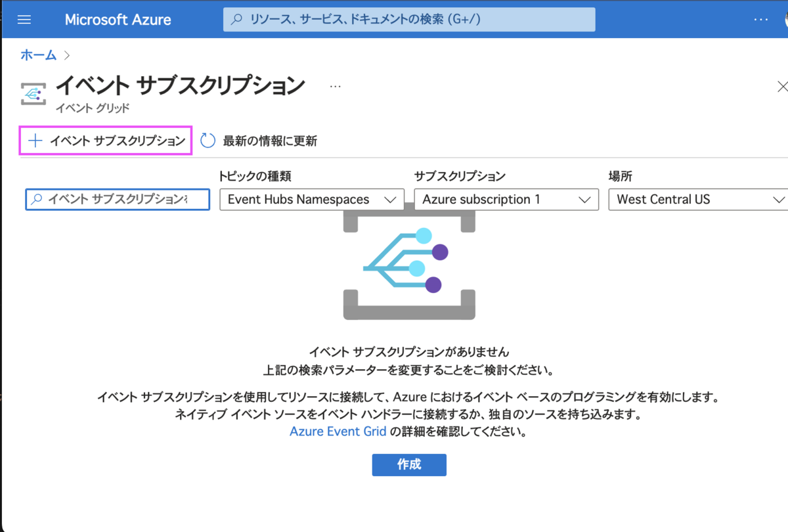The width and height of the screenshot is (788, 532).
Task: Click the イベント サブスクリプションがありません message
Action: click(409, 351)
